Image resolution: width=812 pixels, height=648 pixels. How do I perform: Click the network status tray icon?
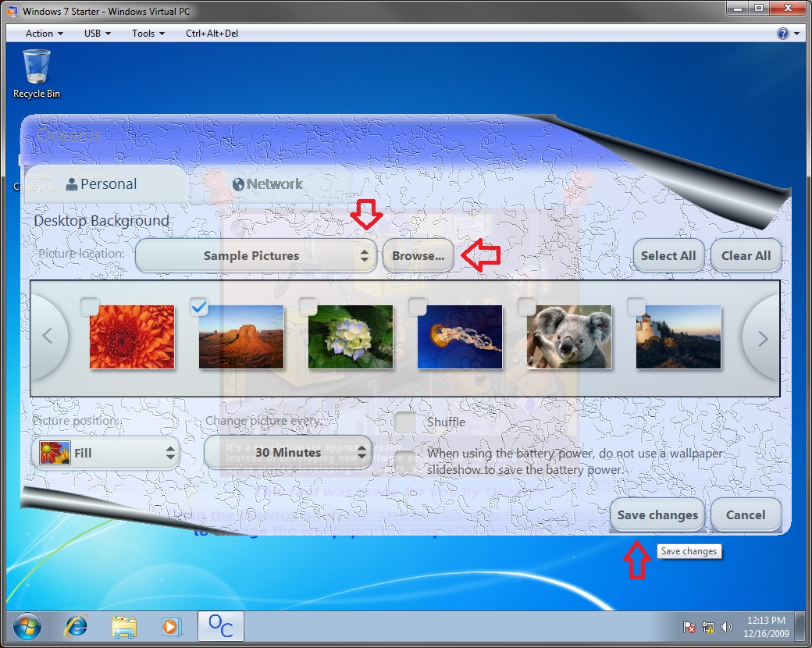click(x=708, y=627)
